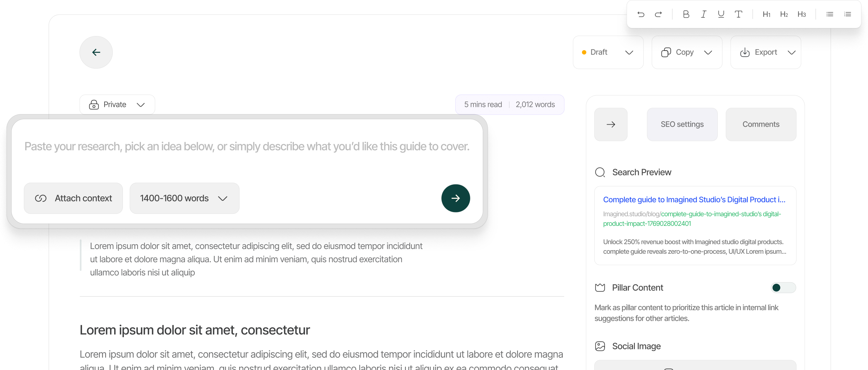Open the Complete guide search preview title link

(x=694, y=199)
